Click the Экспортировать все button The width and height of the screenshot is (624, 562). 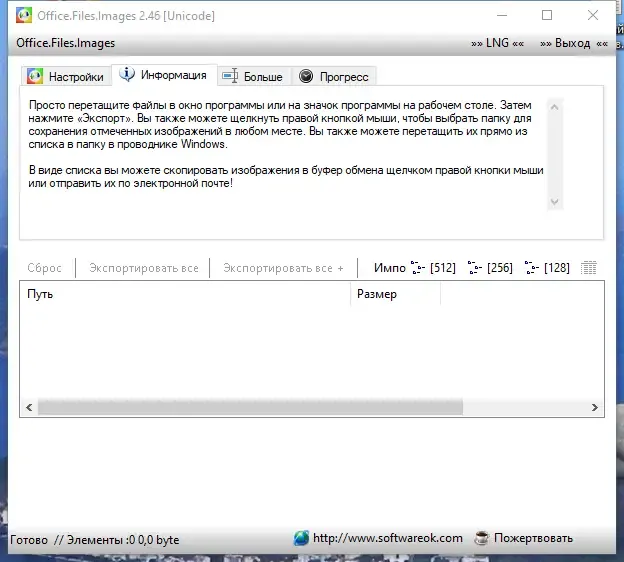click(x=144, y=268)
